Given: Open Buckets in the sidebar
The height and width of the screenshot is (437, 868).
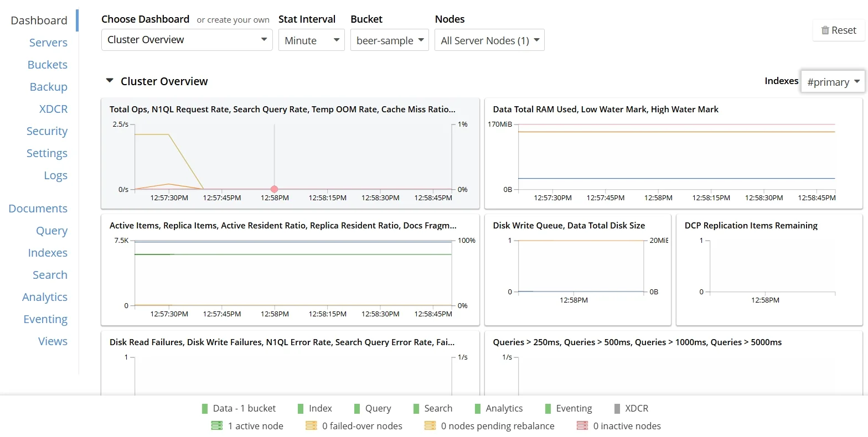Looking at the screenshot, I should pos(48,65).
